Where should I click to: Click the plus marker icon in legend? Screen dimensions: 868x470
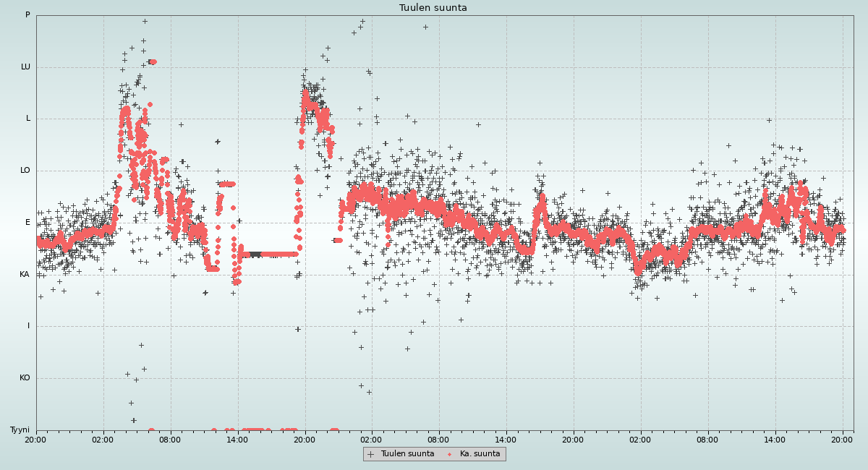coord(371,454)
